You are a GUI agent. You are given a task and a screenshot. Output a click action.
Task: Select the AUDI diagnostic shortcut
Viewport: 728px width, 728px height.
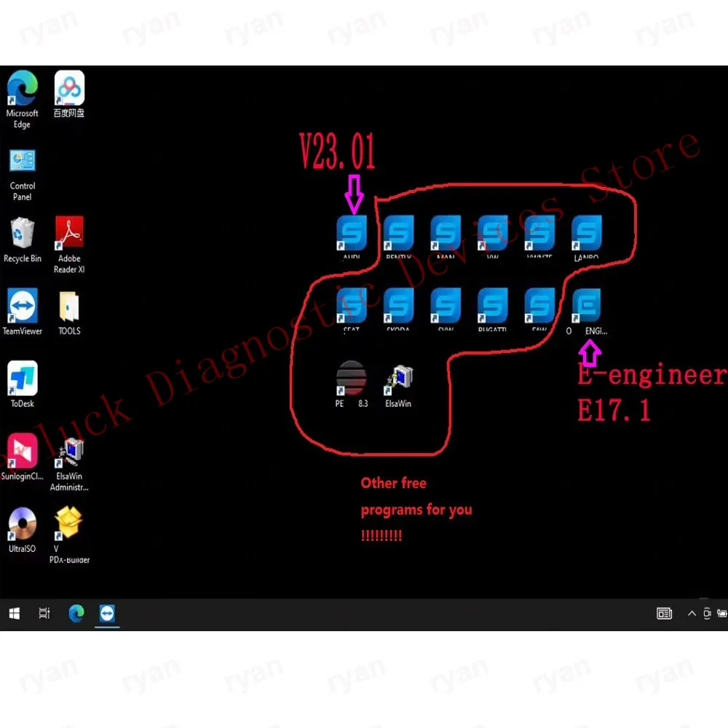coord(352,237)
